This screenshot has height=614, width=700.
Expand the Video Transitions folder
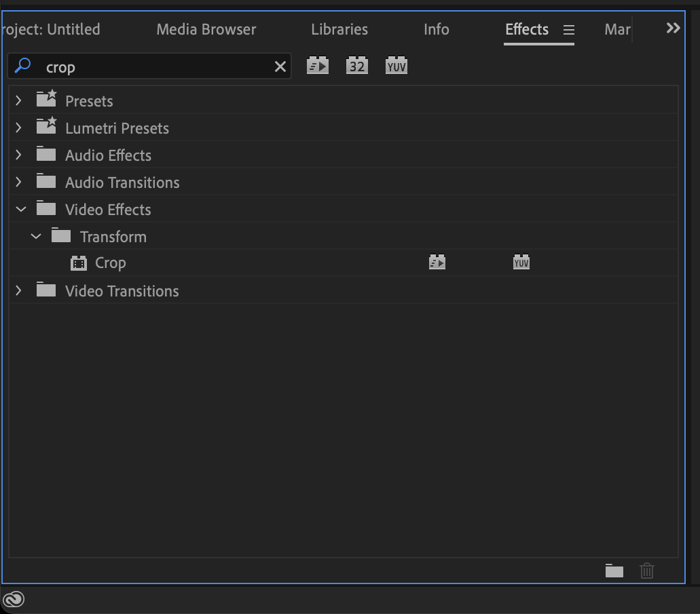(x=18, y=290)
